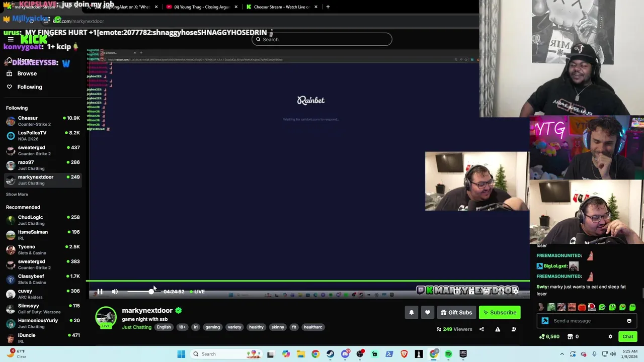Pause the live stream video
Image resolution: width=644 pixels, height=362 pixels.
pos(100,292)
